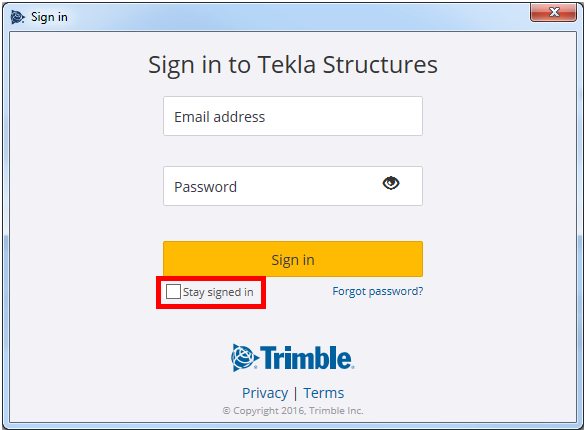Click the Stay signed in label text

coord(218,292)
